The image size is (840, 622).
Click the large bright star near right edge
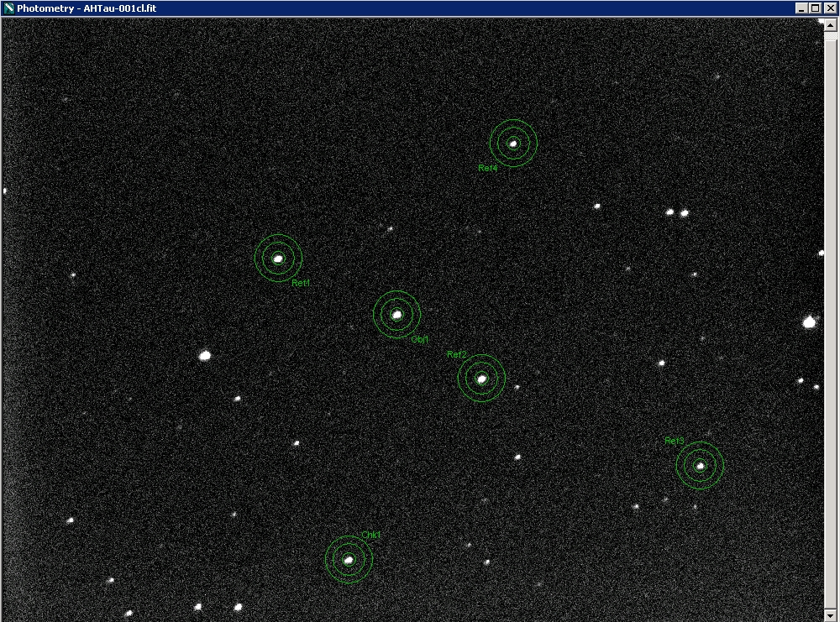coord(809,322)
